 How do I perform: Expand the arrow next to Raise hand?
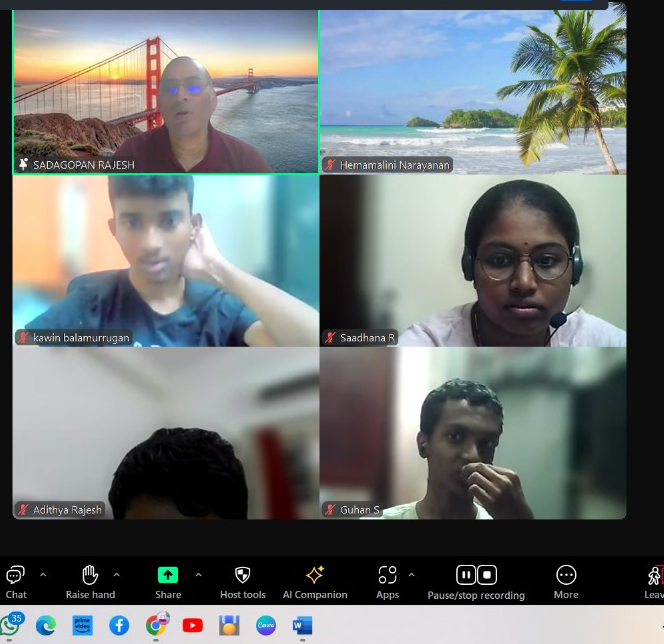(x=117, y=575)
